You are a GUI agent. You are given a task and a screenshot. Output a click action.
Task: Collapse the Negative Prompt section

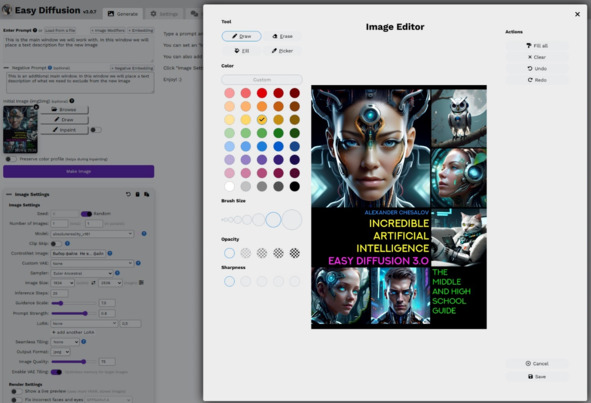pos(6,68)
